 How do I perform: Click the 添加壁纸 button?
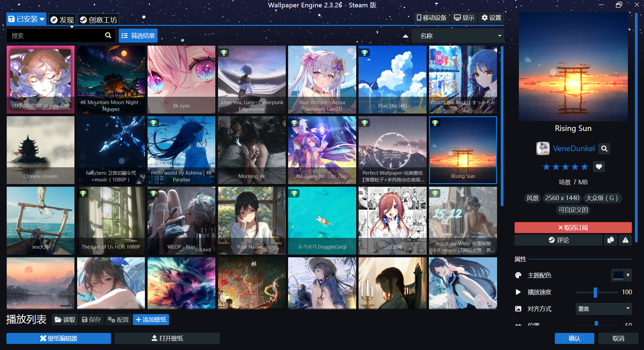pyautogui.click(x=151, y=319)
